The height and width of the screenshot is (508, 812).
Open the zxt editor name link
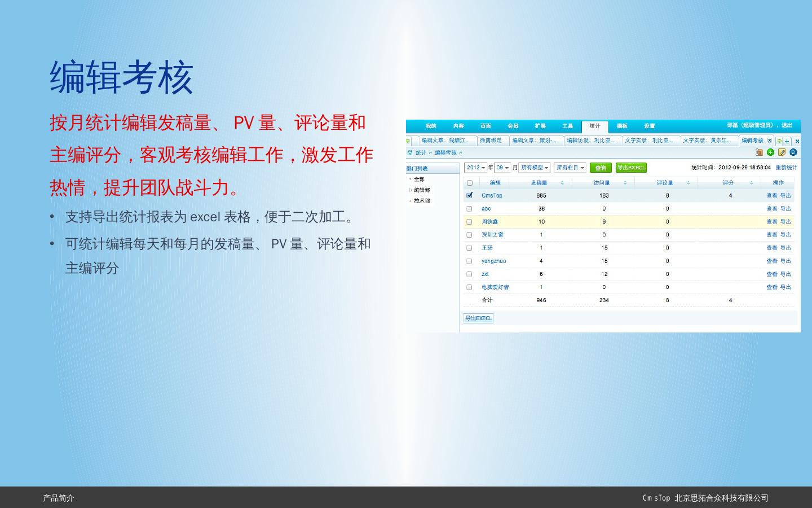[485, 274]
